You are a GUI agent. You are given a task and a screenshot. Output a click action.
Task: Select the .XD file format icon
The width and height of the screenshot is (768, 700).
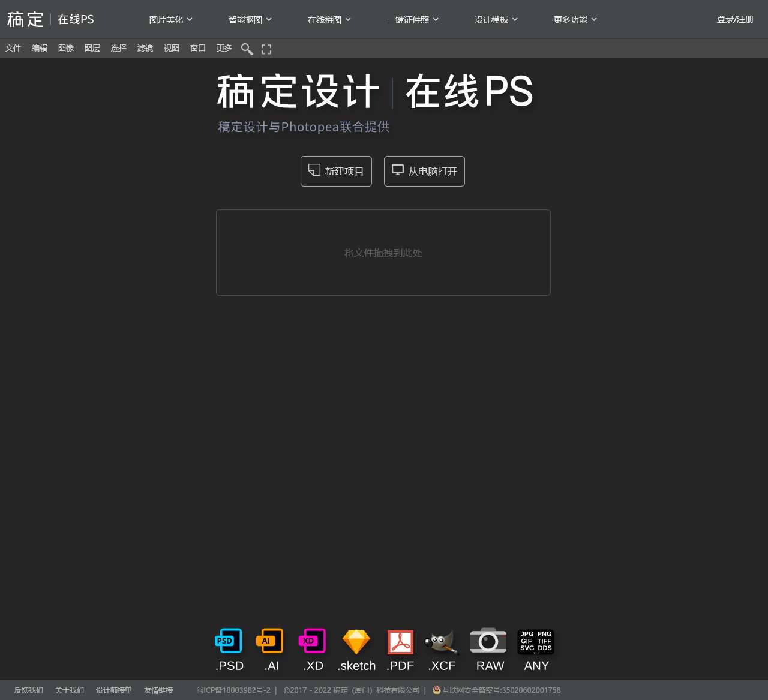click(x=312, y=641)
